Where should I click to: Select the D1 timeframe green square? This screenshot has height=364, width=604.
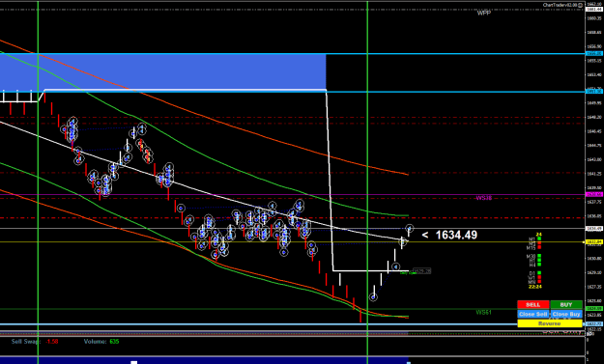539,273
